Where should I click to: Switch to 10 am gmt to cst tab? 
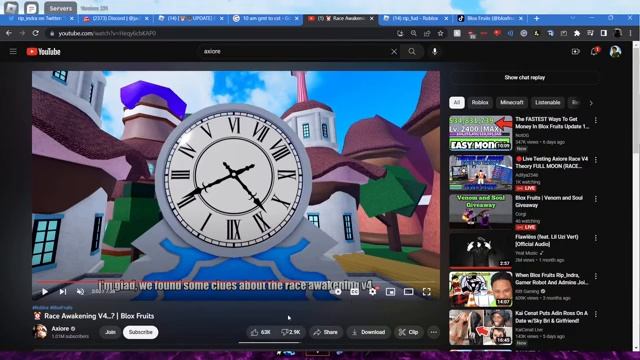coord(266,19)
